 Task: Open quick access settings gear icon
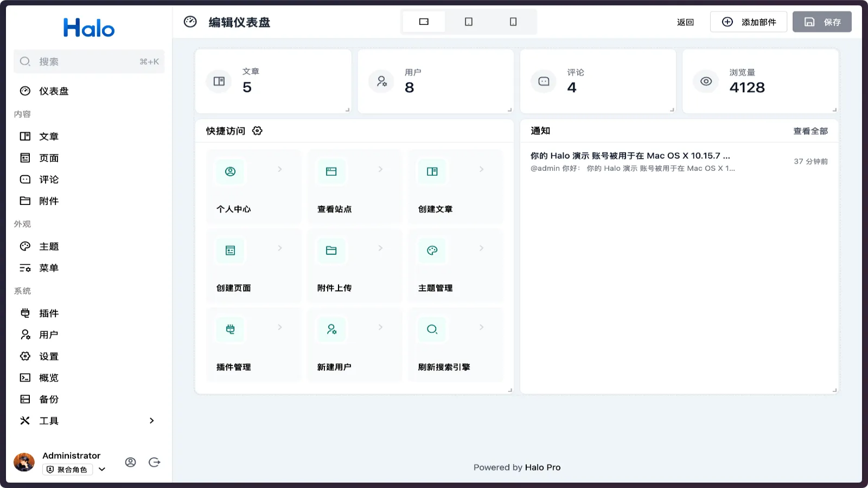(257, 131)
